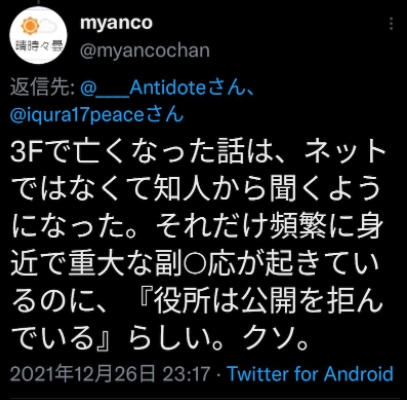Click the 返信先 label
This screenshot has height=400, width=407.
click(42, 89)
